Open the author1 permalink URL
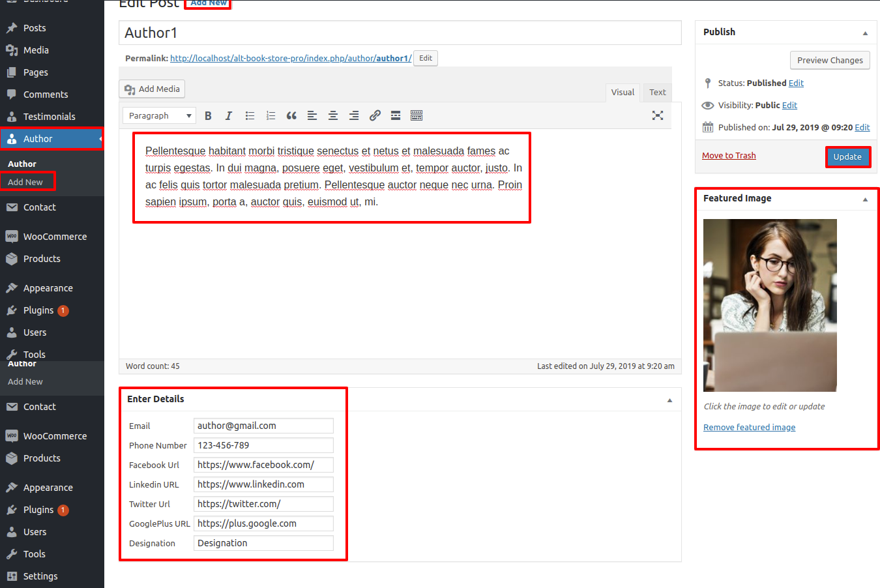880x588 pixels. point(291,58)
